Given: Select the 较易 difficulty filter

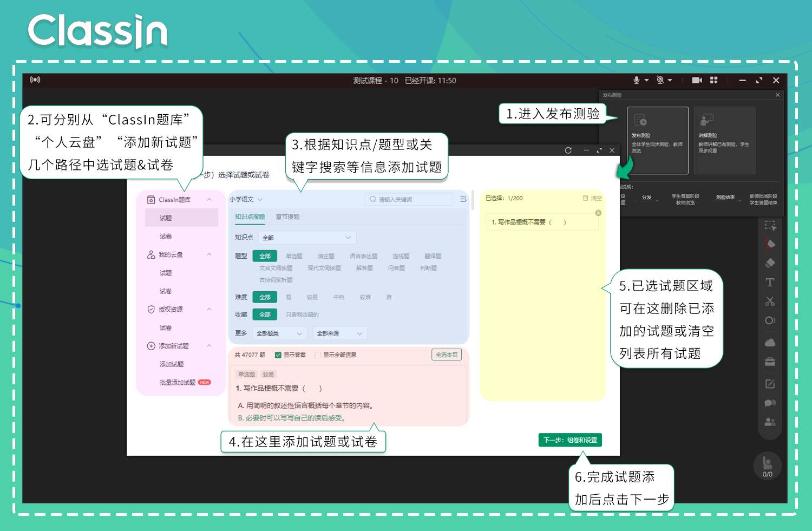Looking at the screenshot, I should point(312,297).
